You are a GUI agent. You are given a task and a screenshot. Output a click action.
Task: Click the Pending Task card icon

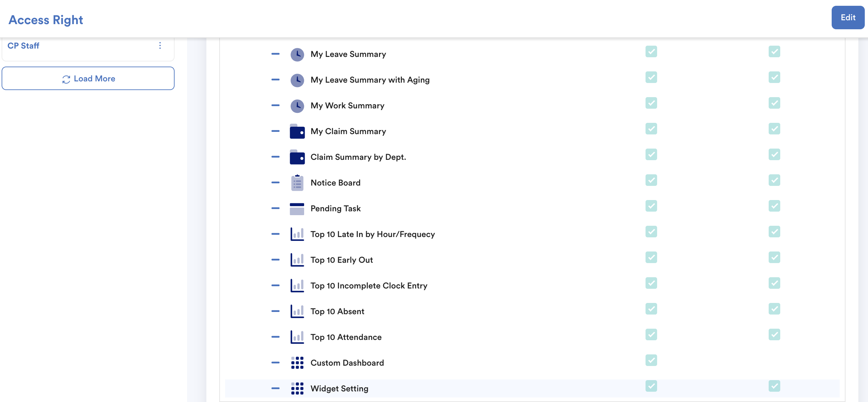click(x=297, y=209)
